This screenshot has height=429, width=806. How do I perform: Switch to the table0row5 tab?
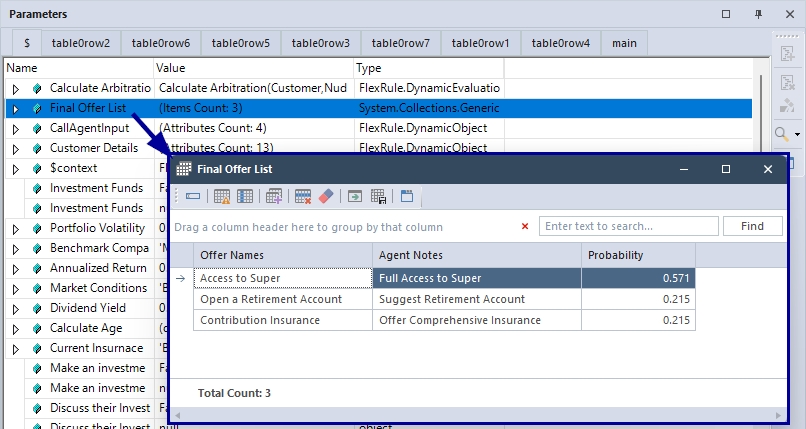241,43
